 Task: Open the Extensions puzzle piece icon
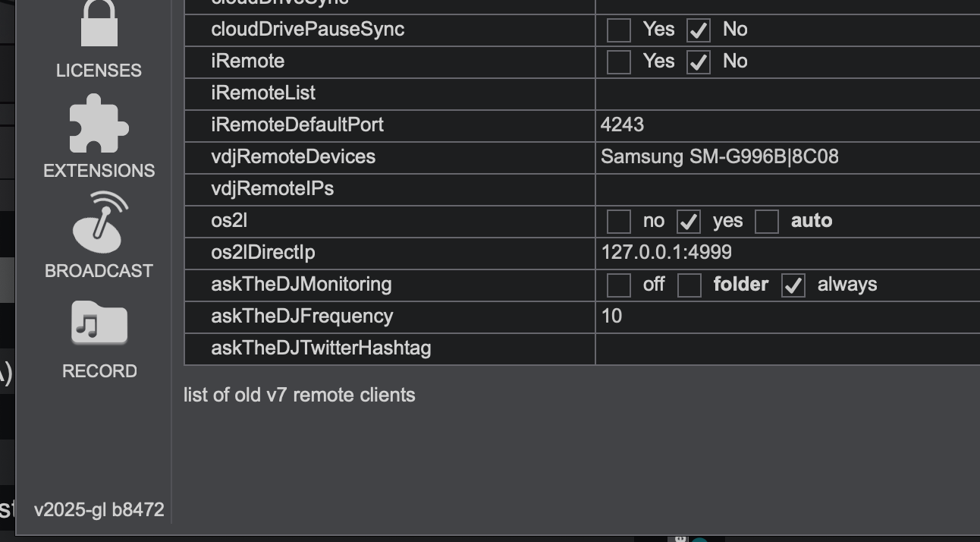point(99,124)
